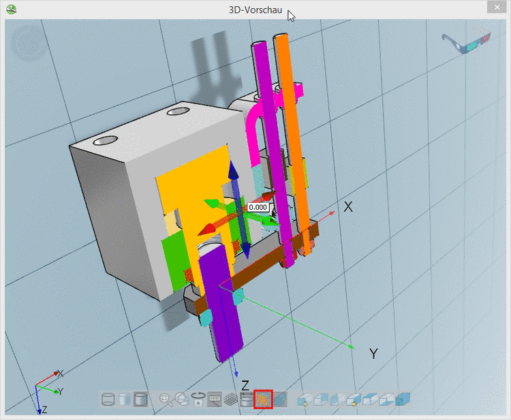This screenshot has height=420, width=511.
Task: Click the zoom-all icon next to the magnifier
Action: [182, 400]
